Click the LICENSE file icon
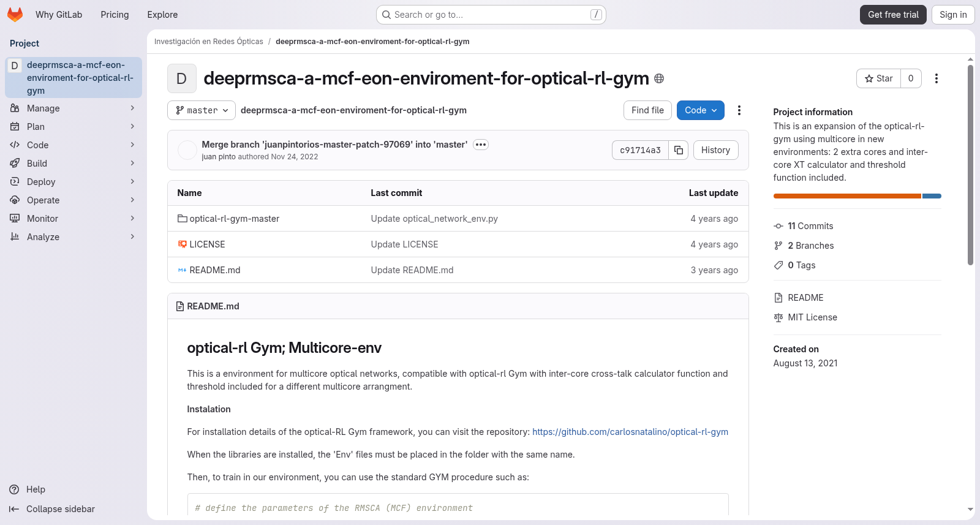Screen dimensions: 980x525 point(182,244)
